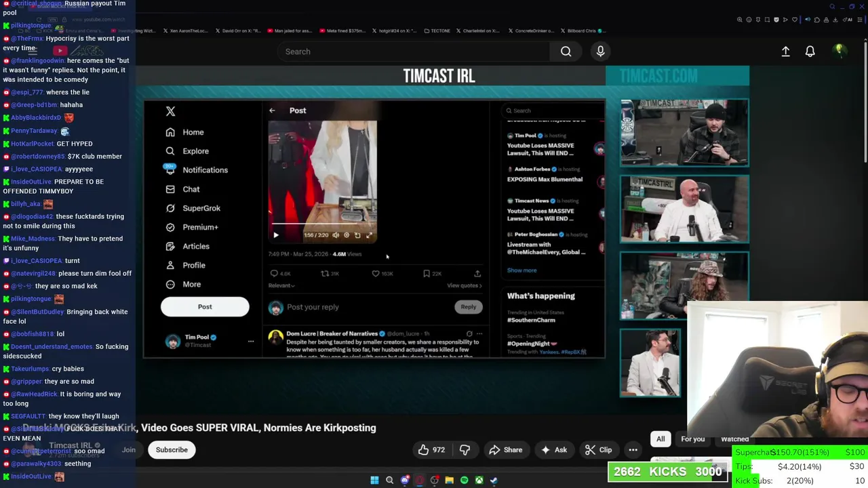
Task: Open more actions ellipsis under video
Action: pos(633,450)
